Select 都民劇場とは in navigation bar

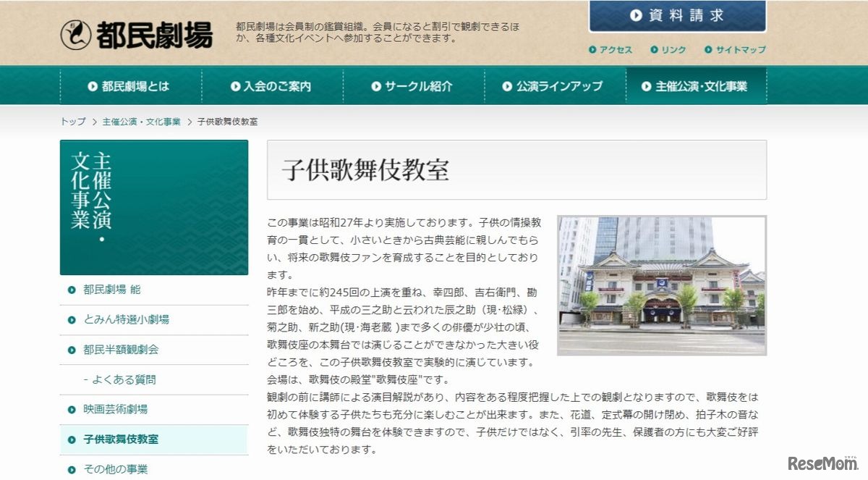coord(130,86)
